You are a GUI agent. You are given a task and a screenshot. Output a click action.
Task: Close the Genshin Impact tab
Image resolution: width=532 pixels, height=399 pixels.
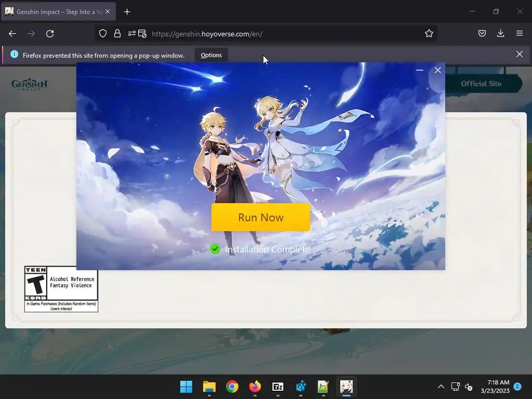coord(108,12)
